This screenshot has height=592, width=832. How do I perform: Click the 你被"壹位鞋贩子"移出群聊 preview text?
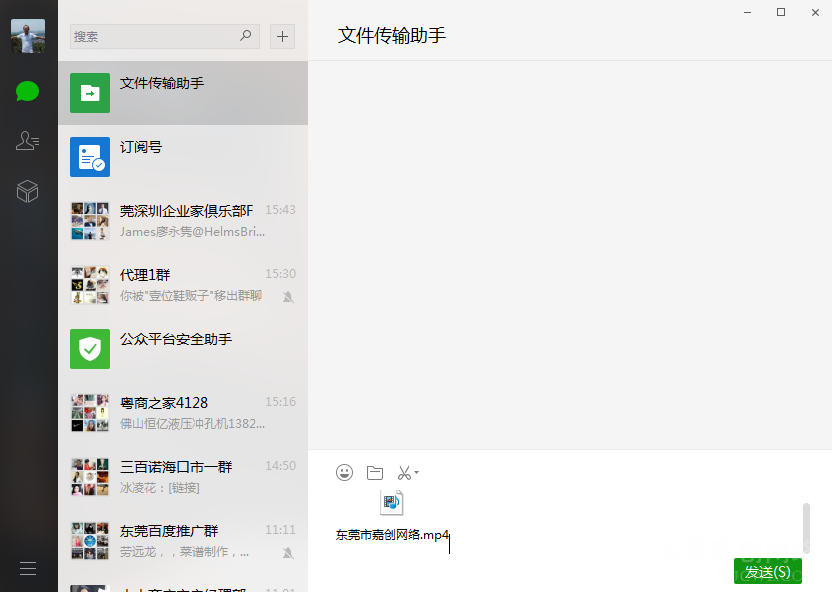191,296
